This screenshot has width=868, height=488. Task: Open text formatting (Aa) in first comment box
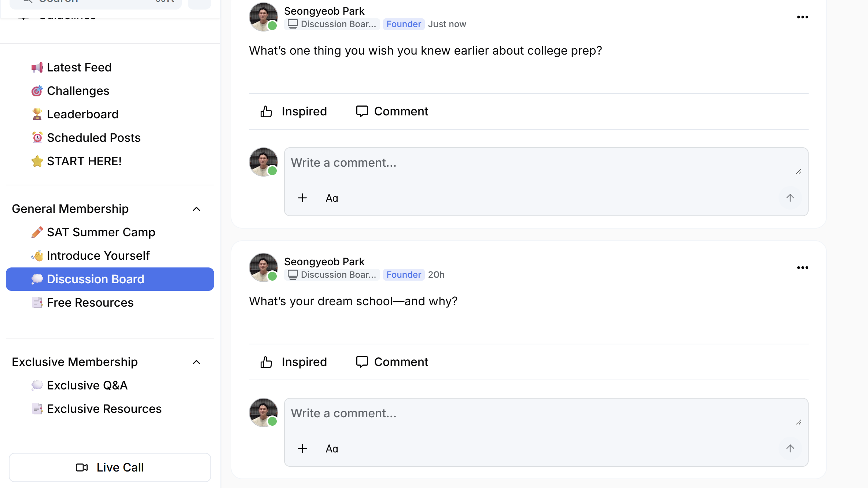[x=332, y=198]
